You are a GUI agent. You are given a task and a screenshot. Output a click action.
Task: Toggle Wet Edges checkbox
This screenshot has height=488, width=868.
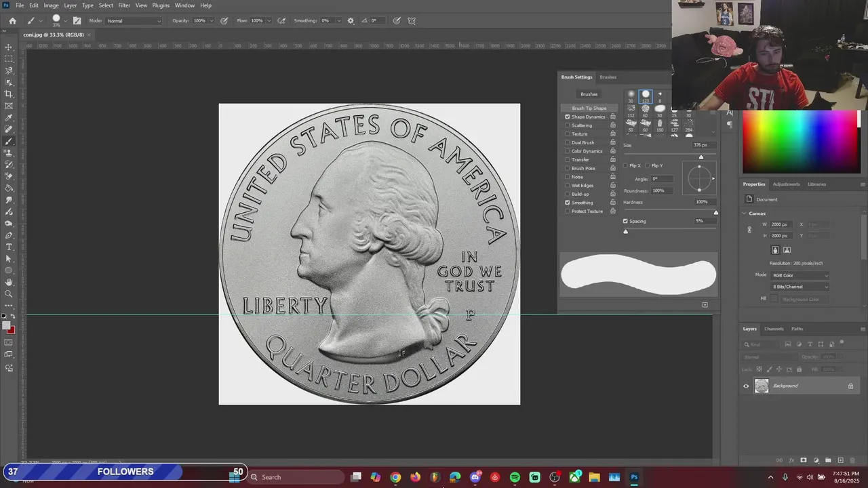coord(568,185)
